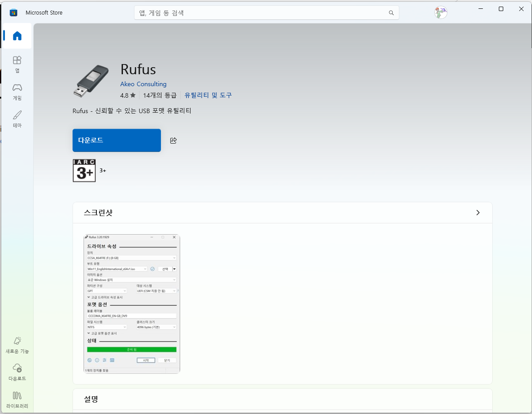Open the Games (게임) section
The width and height of the screenshot is (532, 414).
(x=17, y=91)
